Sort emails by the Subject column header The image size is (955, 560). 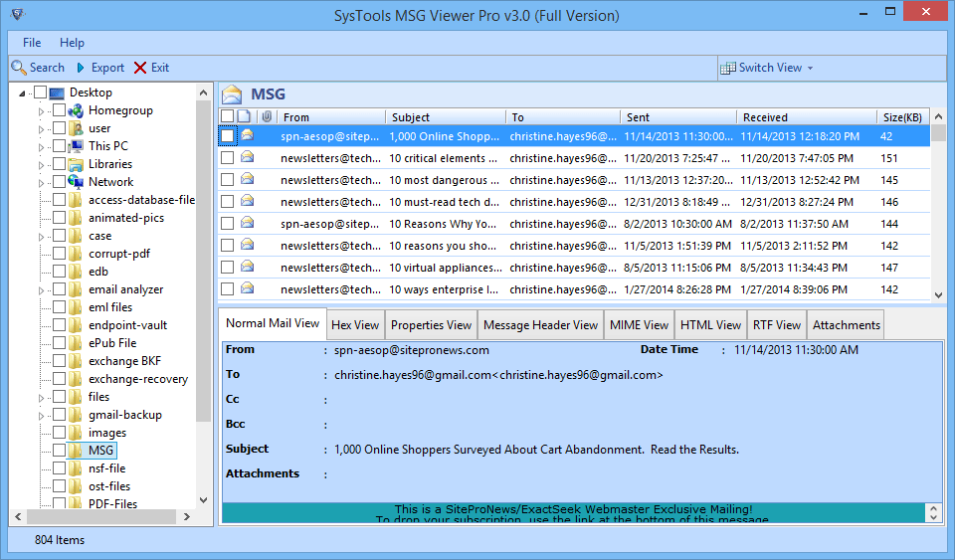[x=446, y=116]
